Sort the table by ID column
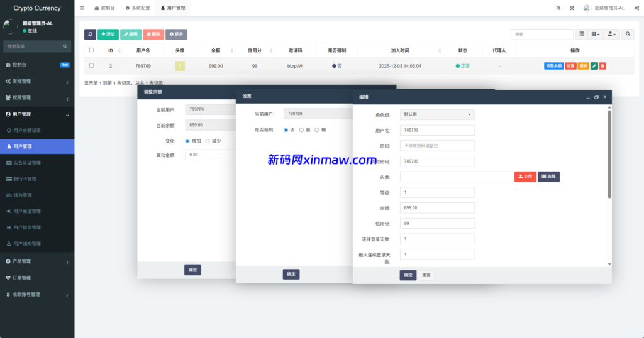The width and height of the screenshot is (644, 338). [111, 50]
